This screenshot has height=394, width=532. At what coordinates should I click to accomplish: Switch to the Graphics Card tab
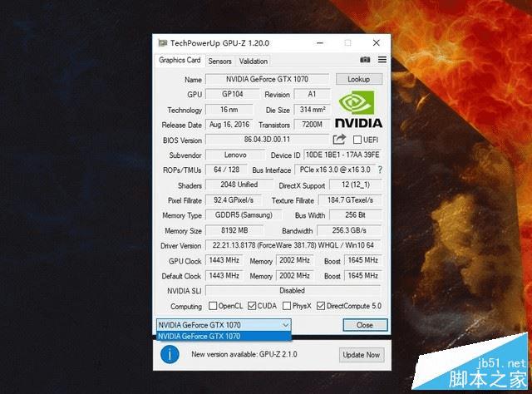click(x=180, y=60)
